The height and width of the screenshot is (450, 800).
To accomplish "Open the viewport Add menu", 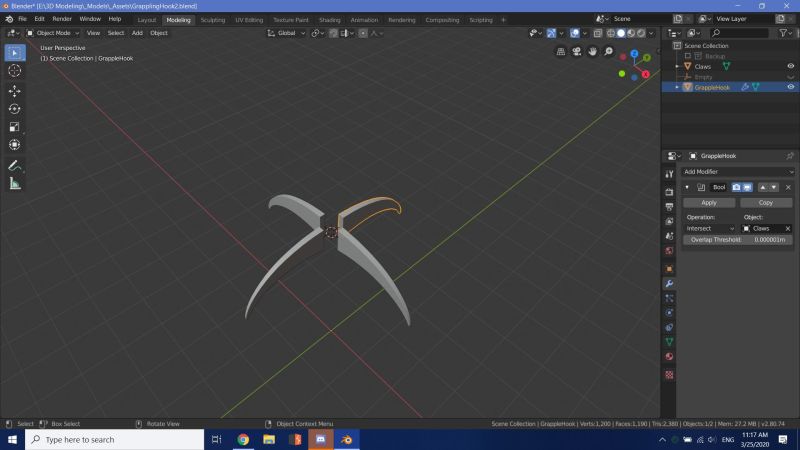I will point(137,33).
